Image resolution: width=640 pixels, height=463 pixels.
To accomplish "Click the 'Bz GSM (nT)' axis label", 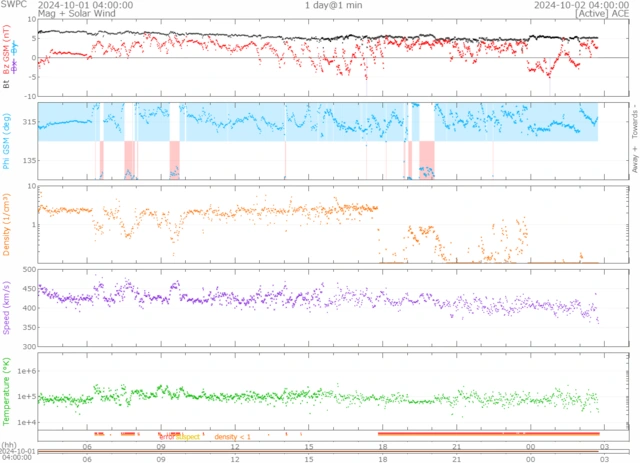I will 8,52.
